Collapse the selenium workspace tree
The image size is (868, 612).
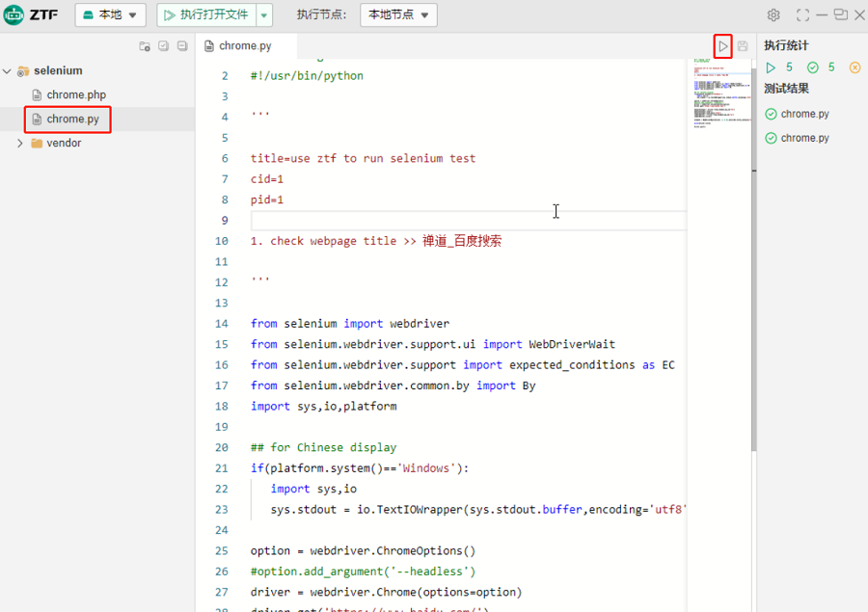tap(8, 71)
